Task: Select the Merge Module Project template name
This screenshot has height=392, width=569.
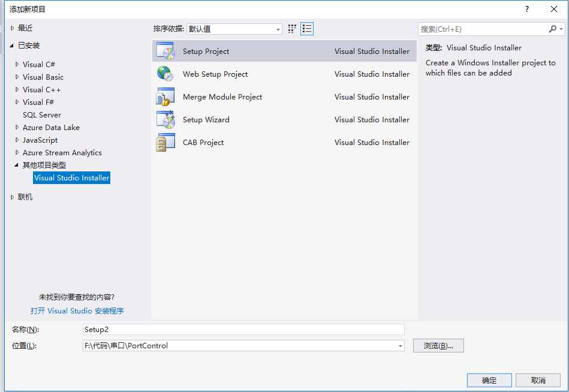Action: pos(222,97)
